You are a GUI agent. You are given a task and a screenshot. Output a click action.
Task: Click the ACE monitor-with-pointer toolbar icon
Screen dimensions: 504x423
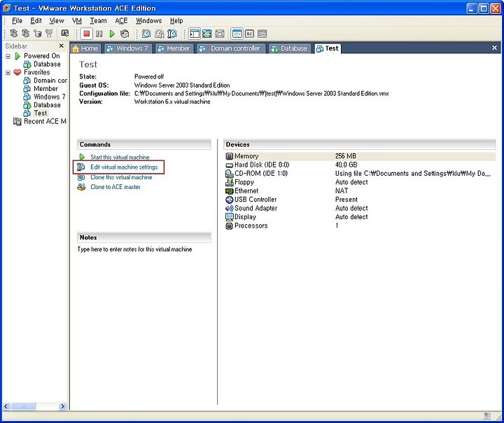[x=65, y=33]
